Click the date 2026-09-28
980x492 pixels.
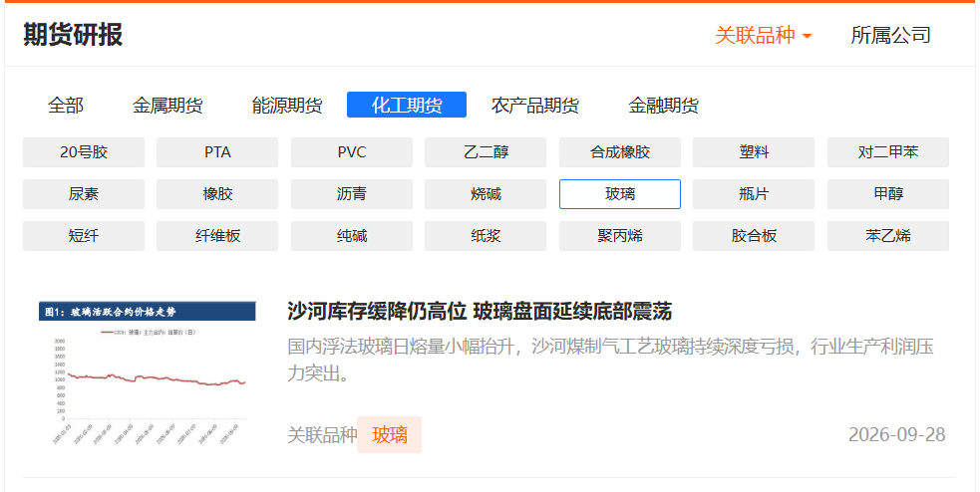[x=897, y=434]
